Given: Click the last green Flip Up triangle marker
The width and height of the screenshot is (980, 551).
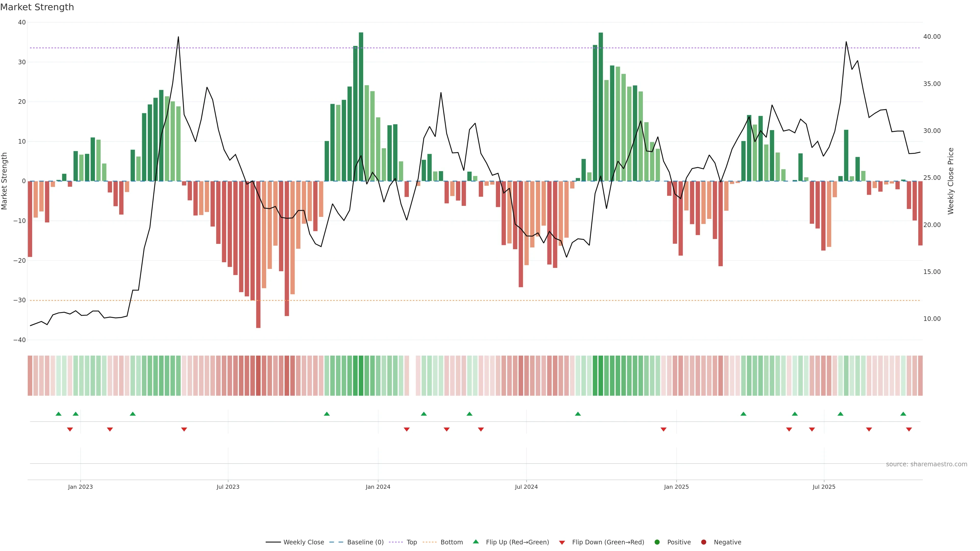Looking at the screenshot, I should point(903,414).
